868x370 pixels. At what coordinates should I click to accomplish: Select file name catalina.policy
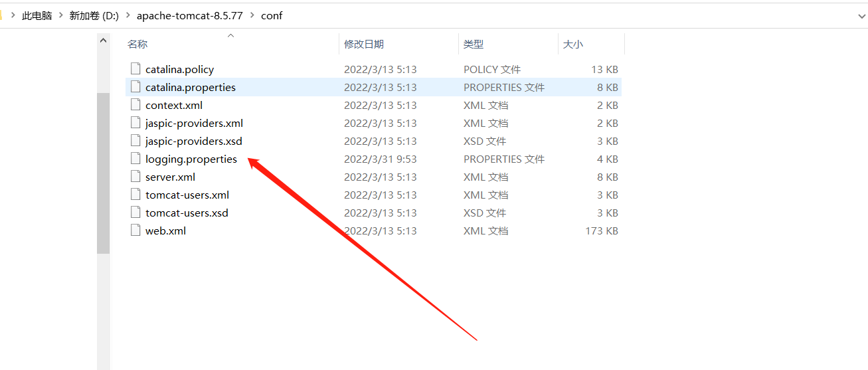(x=179, y=69)
